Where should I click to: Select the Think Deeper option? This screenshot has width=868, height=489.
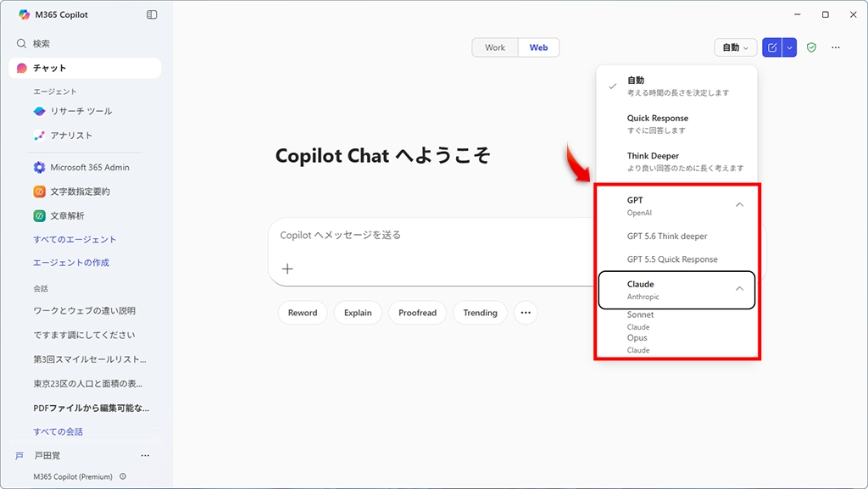(676, 162)
